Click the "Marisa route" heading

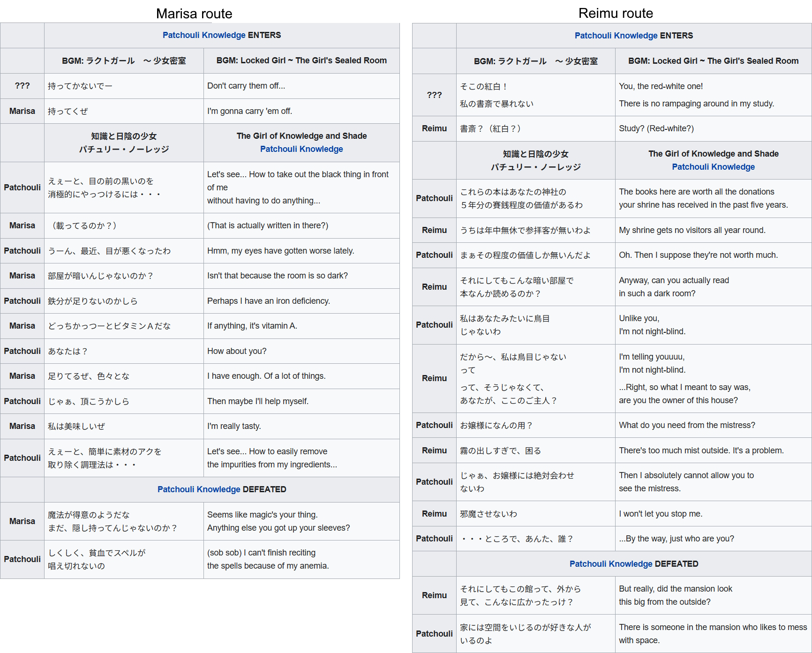tap(194, 14)
